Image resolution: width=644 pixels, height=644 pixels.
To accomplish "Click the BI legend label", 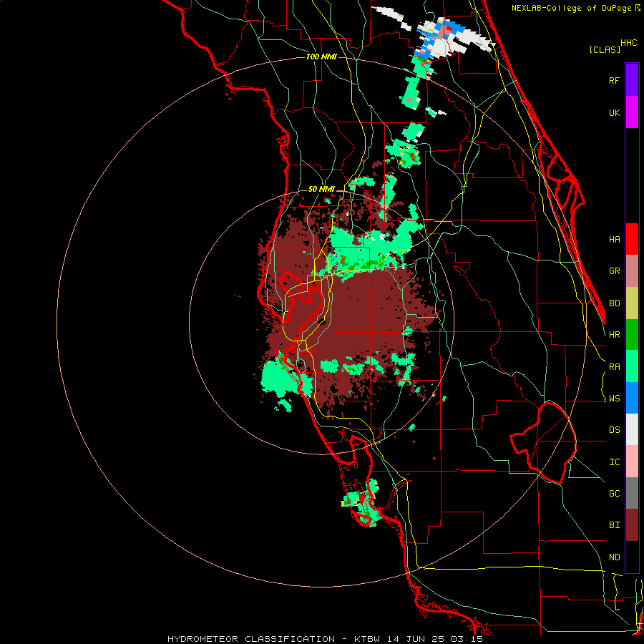I will tap(614, 525).
